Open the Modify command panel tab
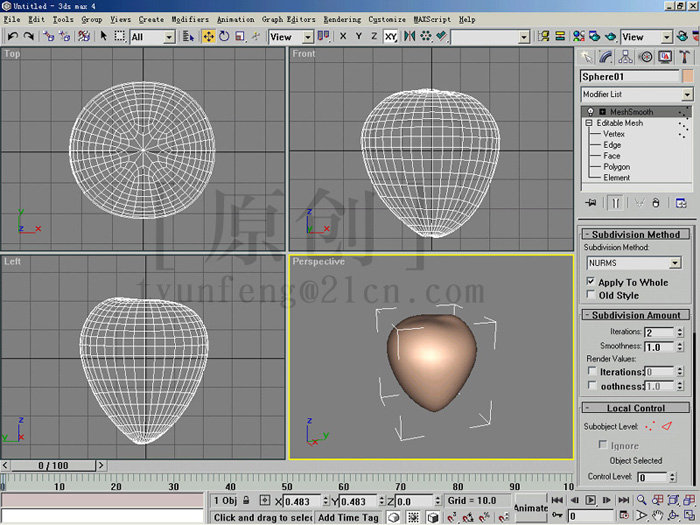The width and height of the screenshot is (700, 525). pos(606,57)
